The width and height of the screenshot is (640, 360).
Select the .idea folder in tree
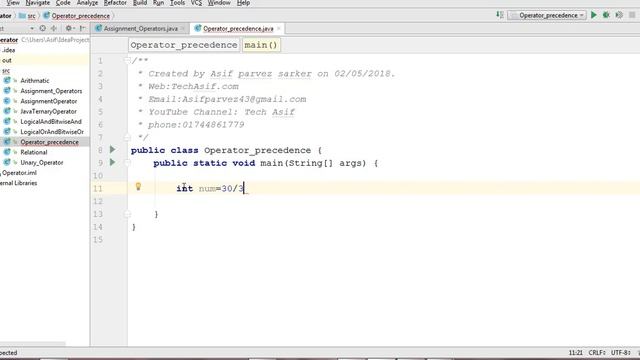click(x=8, y=50)
